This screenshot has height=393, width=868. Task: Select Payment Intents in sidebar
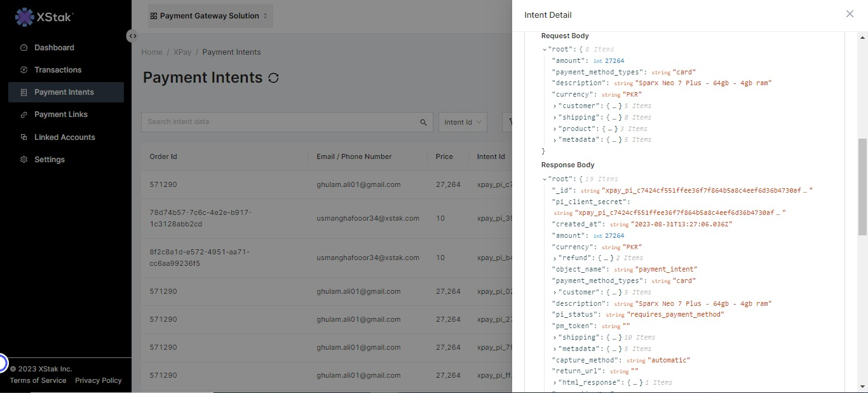[x=64, y=92]
